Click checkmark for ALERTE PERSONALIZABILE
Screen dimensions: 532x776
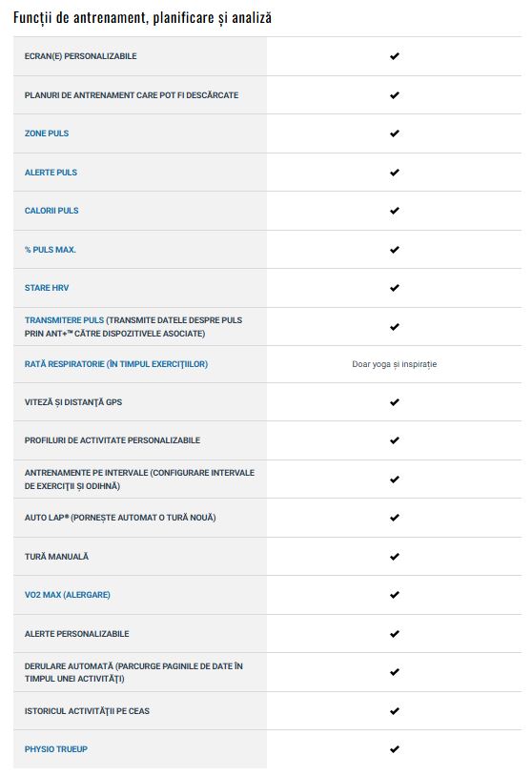click(x=395, y=634)
